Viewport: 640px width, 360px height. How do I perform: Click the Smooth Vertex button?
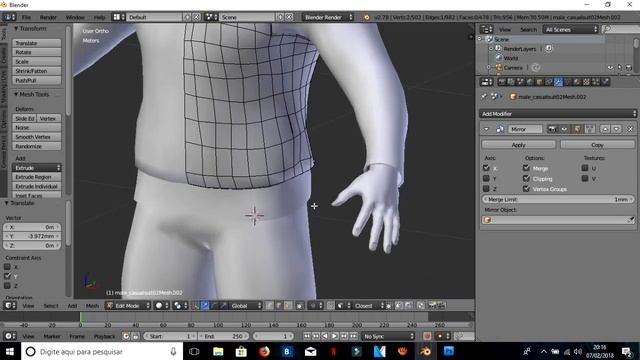click(37, 137)
